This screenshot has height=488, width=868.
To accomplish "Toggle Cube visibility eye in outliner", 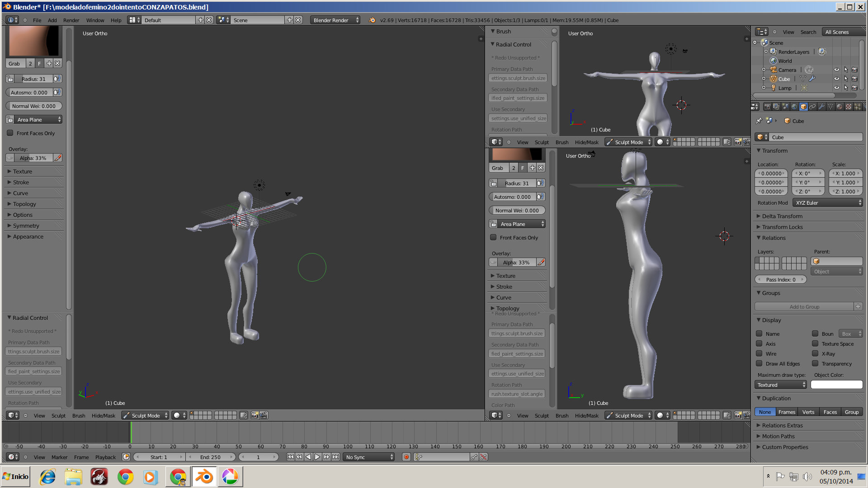I will (836, 79).
